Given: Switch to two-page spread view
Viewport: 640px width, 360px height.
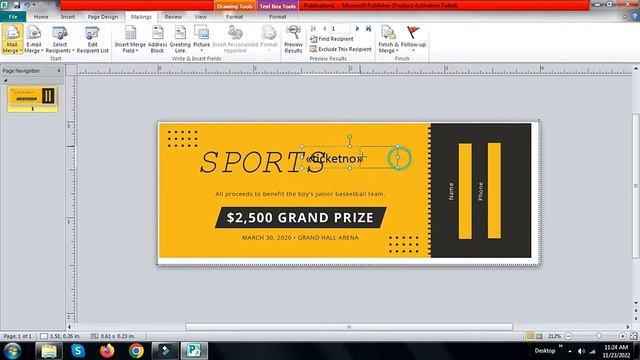Looking at the screenshot, I should (539, 336).
